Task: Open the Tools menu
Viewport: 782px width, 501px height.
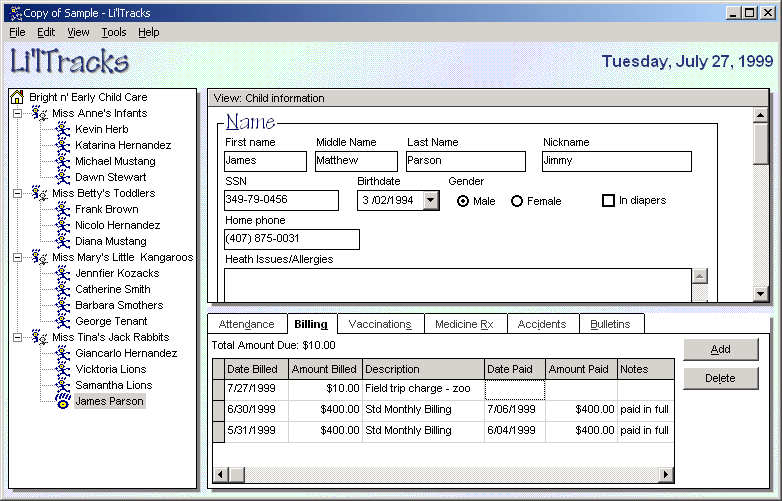Action: 114,32
